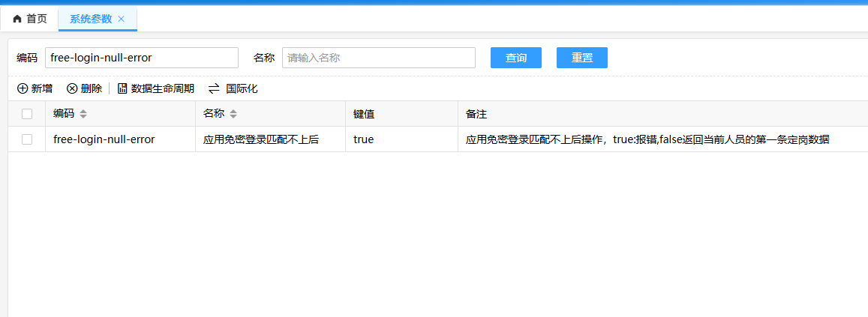This screenshot has height=317, width=868.
Task: Toggle the select-all checkbox in table header
Action: tap(27, 114)
